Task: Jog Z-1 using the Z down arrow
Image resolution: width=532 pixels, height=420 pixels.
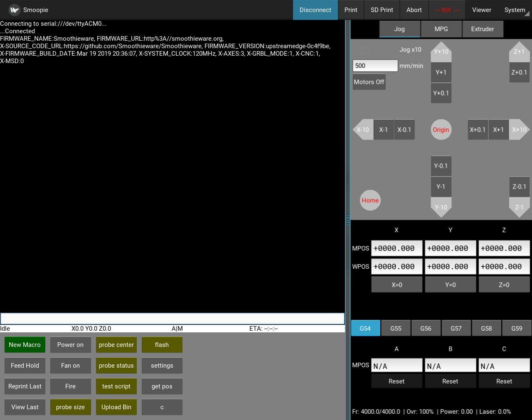Action: [x=519, y=207]
